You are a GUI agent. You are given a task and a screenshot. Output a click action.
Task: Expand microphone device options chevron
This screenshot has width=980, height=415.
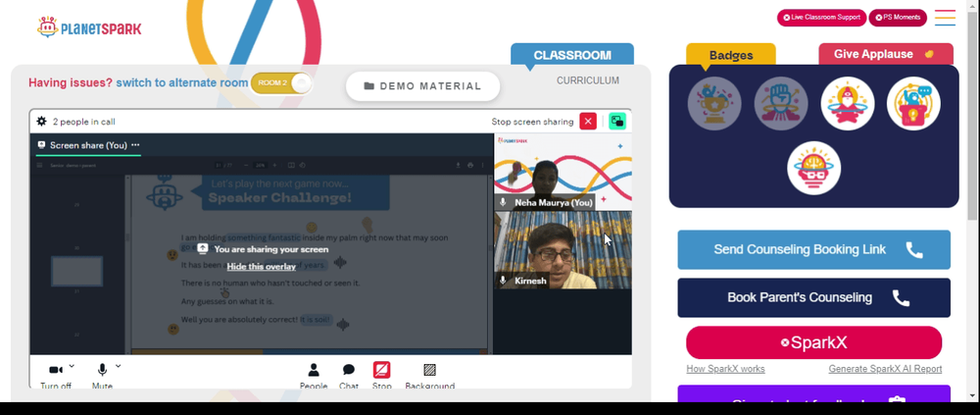point(119,366)
